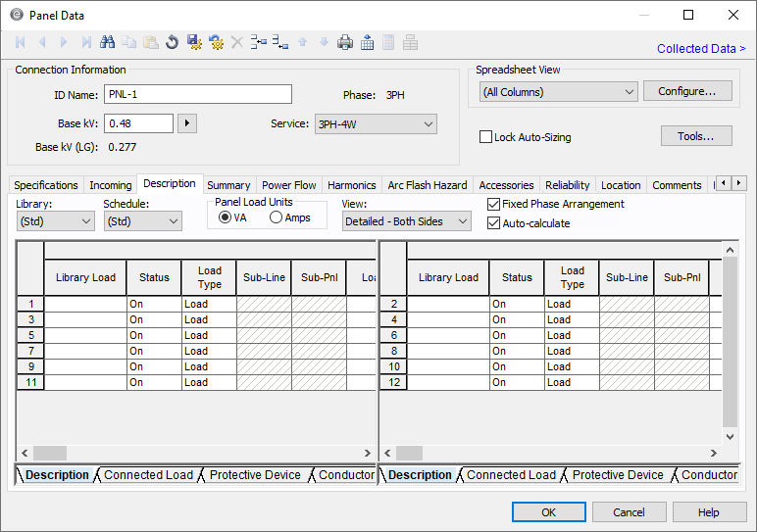Image resolution: width=757 pixels, height=532 pixels.
Task: Click the move down arrow icon
Action: tap(324, 42)
